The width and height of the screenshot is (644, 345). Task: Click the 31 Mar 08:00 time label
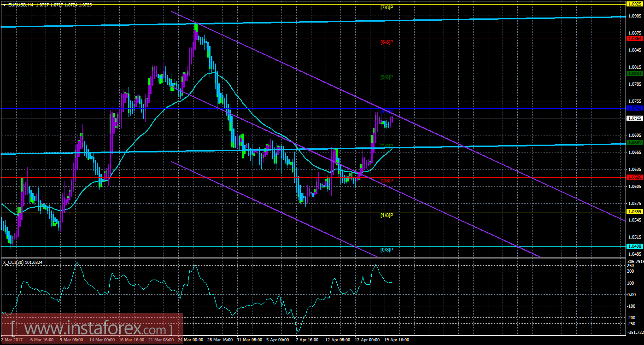(x=250, y=339)
